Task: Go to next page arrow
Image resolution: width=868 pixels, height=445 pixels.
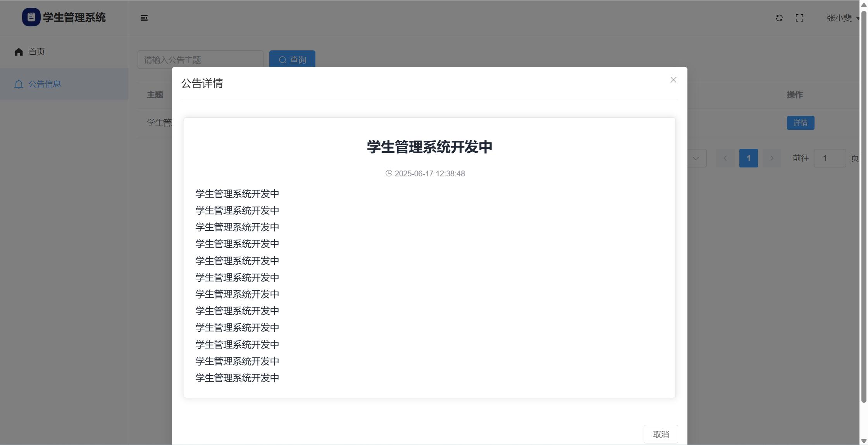Action: click(772, 158)
